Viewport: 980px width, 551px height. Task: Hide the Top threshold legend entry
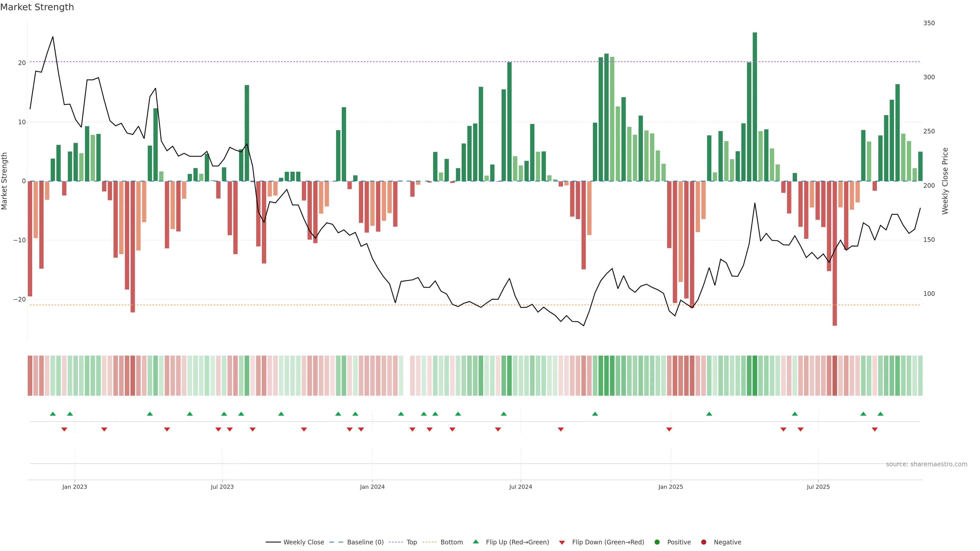point(412,542)
